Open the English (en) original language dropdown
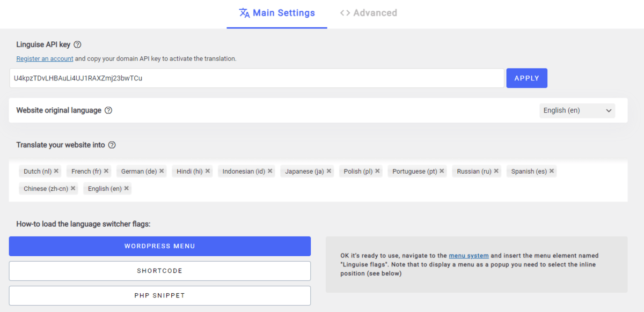 [577, 110]
